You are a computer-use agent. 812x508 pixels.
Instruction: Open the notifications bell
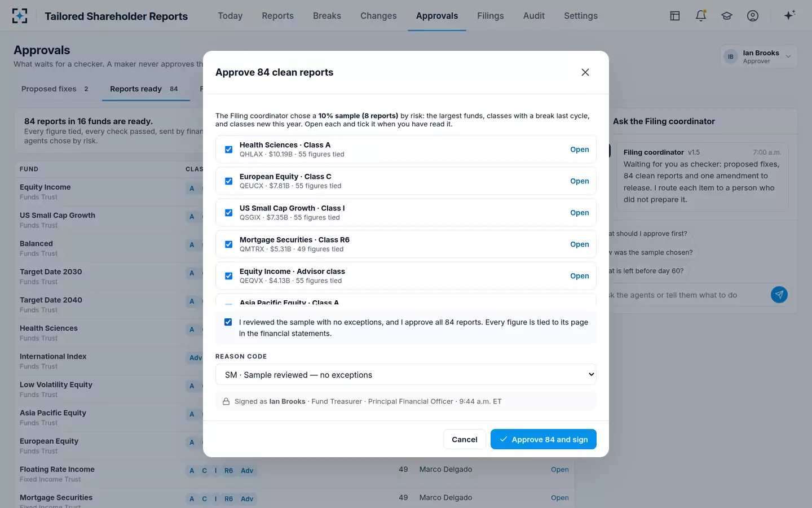[x=701, y=16]
